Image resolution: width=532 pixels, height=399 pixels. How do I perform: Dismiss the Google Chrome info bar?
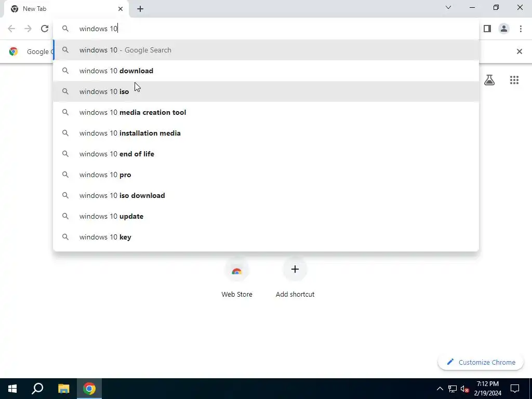(519, 51)
